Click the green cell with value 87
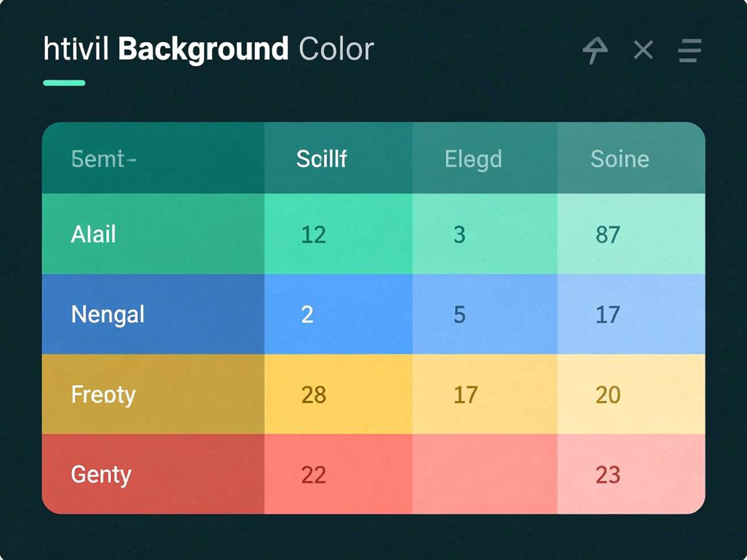747x560 pixels. (630, 234)
